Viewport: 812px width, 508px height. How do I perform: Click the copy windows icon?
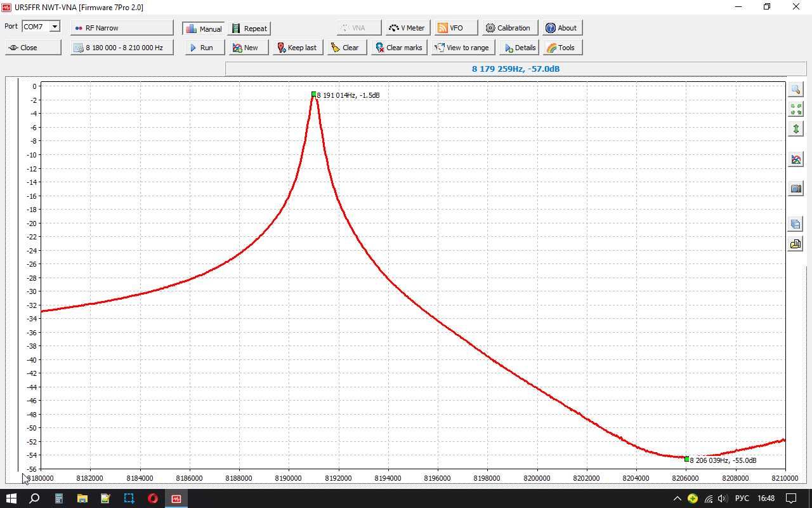[796, 224]
